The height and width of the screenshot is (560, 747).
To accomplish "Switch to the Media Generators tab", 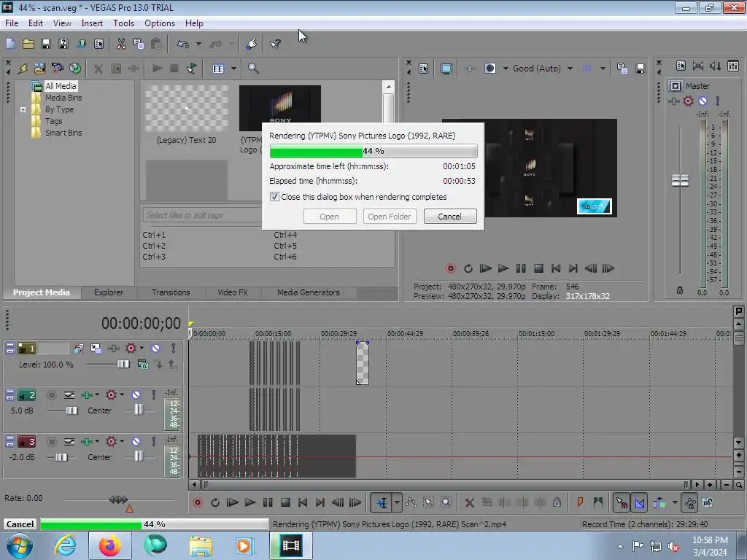I will [x=309, y=292].
